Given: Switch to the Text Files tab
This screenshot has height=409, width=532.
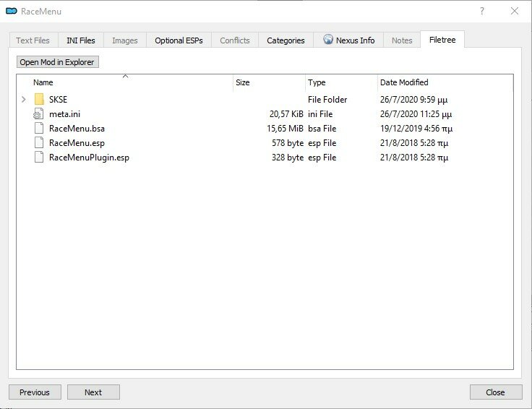Looking at the screenshot, I should tap(33, 40).
